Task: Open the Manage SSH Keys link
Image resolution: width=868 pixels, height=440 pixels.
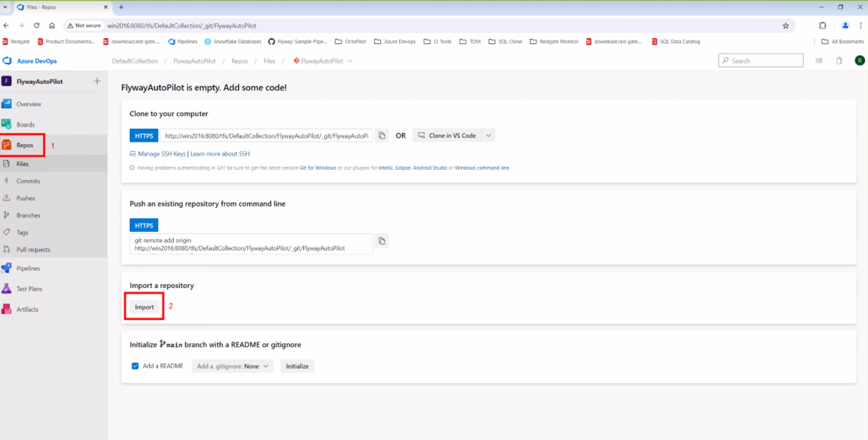Action: [162, 154]
